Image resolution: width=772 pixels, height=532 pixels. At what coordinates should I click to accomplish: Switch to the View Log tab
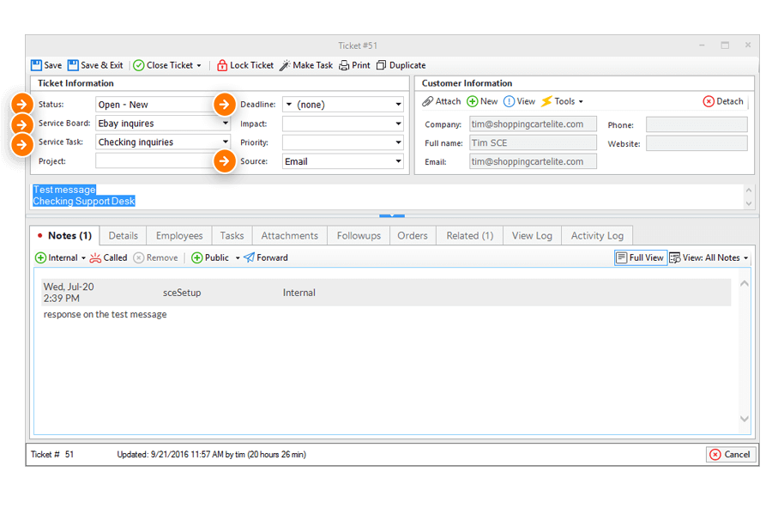532,235
